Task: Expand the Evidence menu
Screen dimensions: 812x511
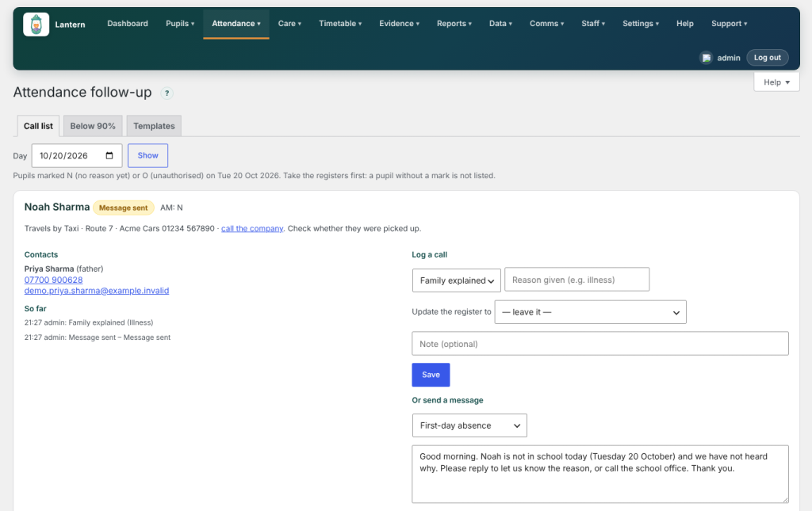Action: pos(400,24)
